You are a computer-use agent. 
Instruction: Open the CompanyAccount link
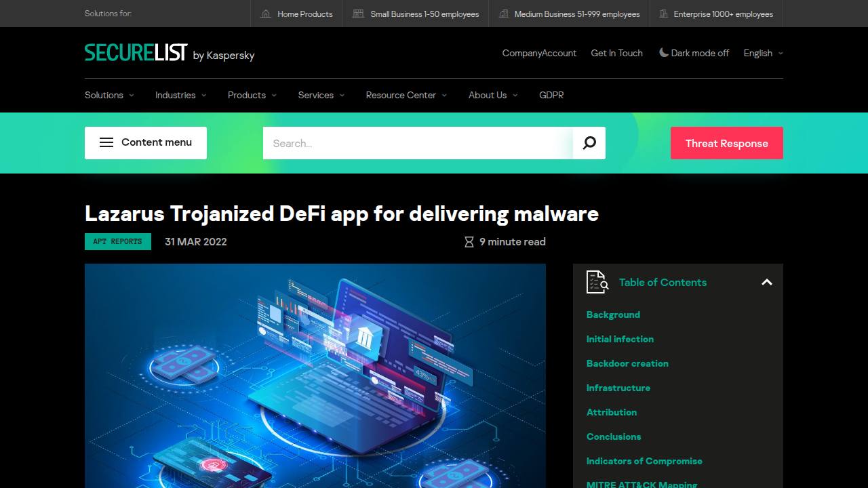point(539,53)
